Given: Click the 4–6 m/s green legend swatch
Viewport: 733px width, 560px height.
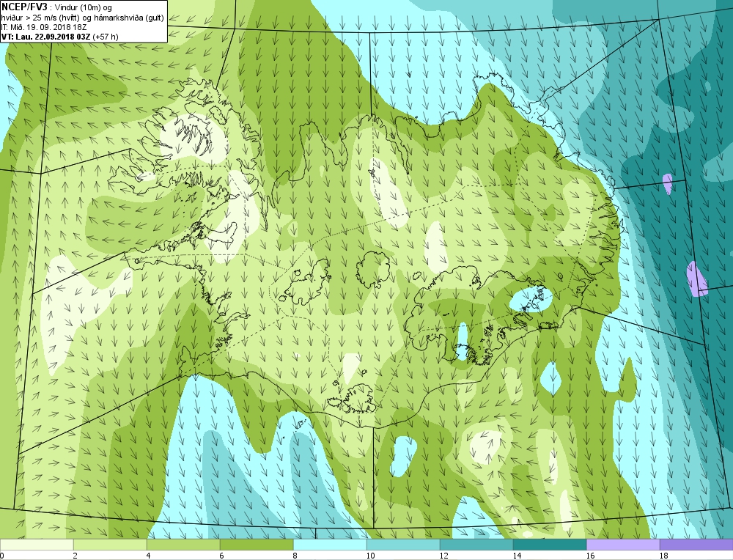Looking at the screenshot, I should pos(183,545).
